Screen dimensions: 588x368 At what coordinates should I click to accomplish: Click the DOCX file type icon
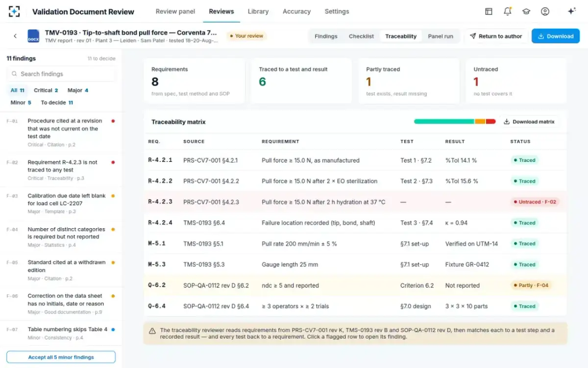33,36
